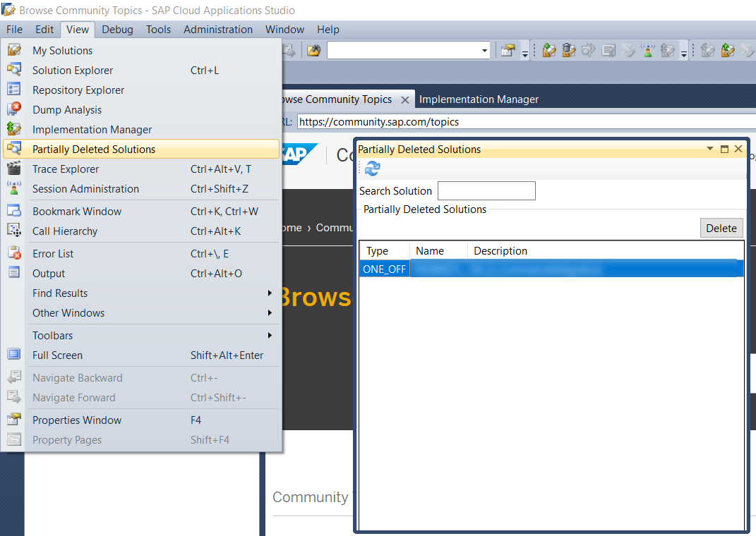This screenshot has height=536, width=756.
Task: Click the Trace Explorer clapperboard icon
Action: coord(14,169)
